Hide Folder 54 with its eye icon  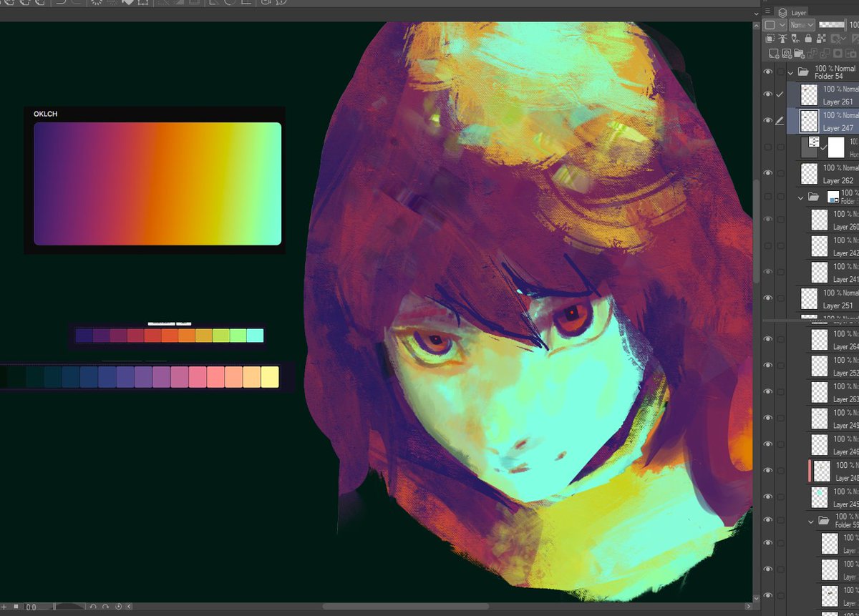(768, 72)
